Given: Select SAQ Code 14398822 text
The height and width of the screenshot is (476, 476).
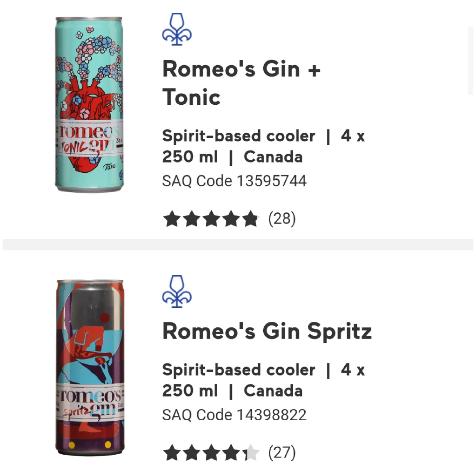Looking at the screenshot, I should [234, 415].
